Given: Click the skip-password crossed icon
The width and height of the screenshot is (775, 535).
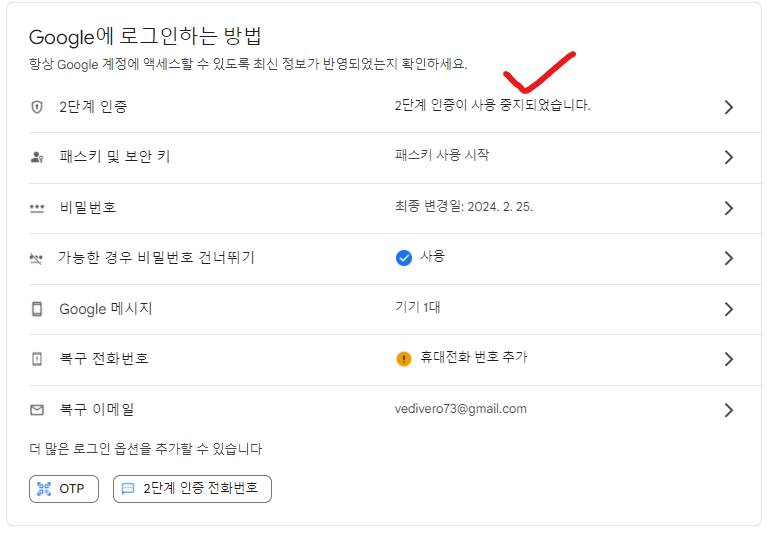Looking at the screenshot, I should [36, 259].
